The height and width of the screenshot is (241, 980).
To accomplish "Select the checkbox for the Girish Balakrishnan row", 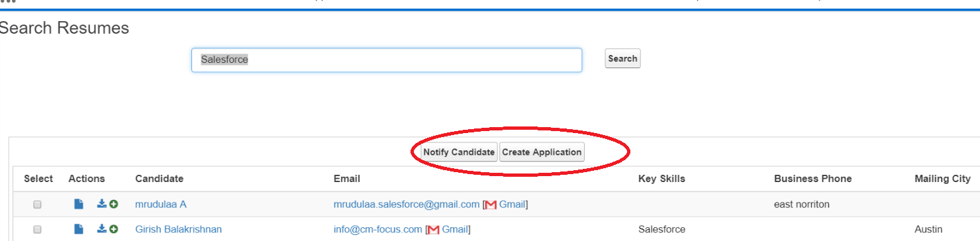I will click(x=38, y=230).
